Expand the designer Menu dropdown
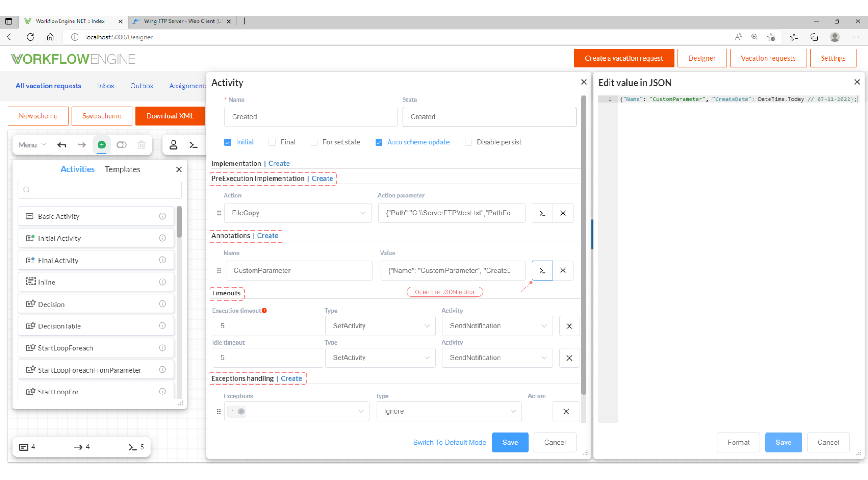868x480 pixels. click(32, 145)
